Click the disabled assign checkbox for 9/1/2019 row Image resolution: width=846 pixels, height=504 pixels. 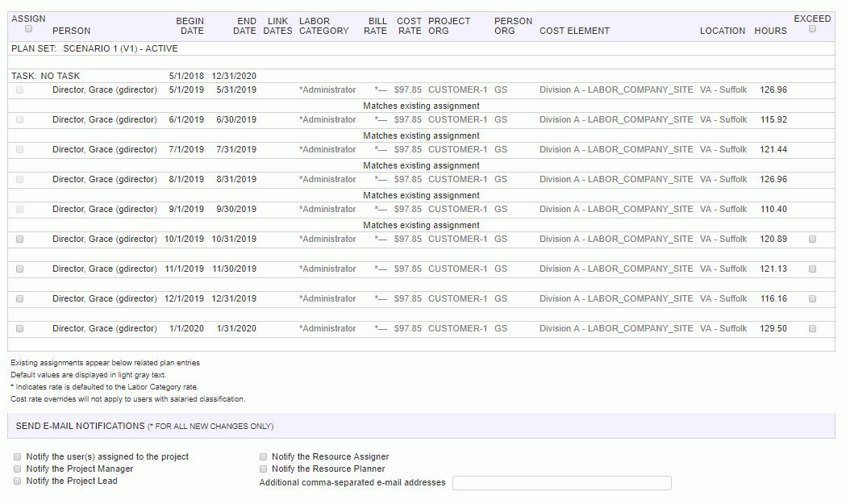(x=20, y=210)
